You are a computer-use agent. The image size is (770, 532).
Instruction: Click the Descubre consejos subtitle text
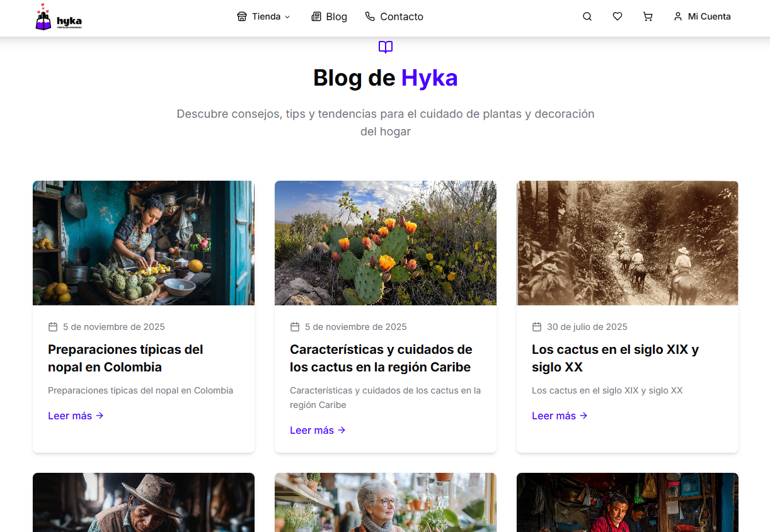(x=386, y=123)
